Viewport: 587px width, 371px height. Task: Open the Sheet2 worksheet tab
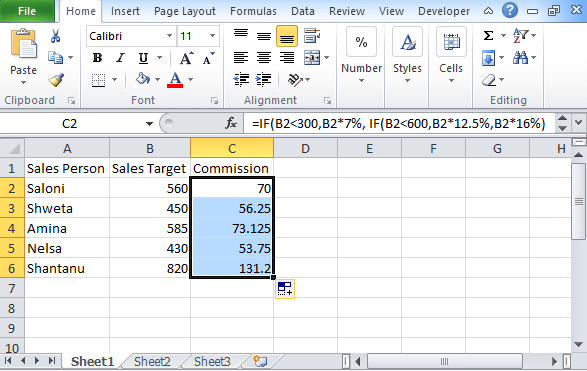[x=152, y=361]
